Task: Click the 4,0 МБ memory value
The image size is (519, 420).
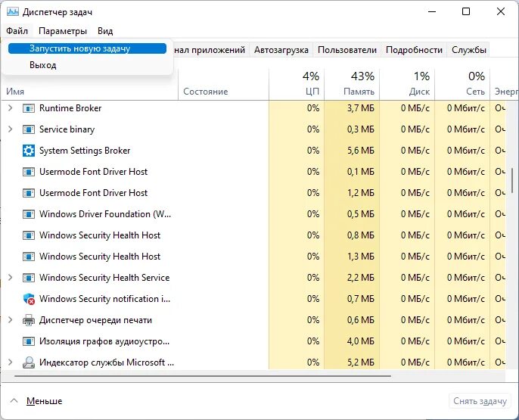Action: (x=361, y=341)
